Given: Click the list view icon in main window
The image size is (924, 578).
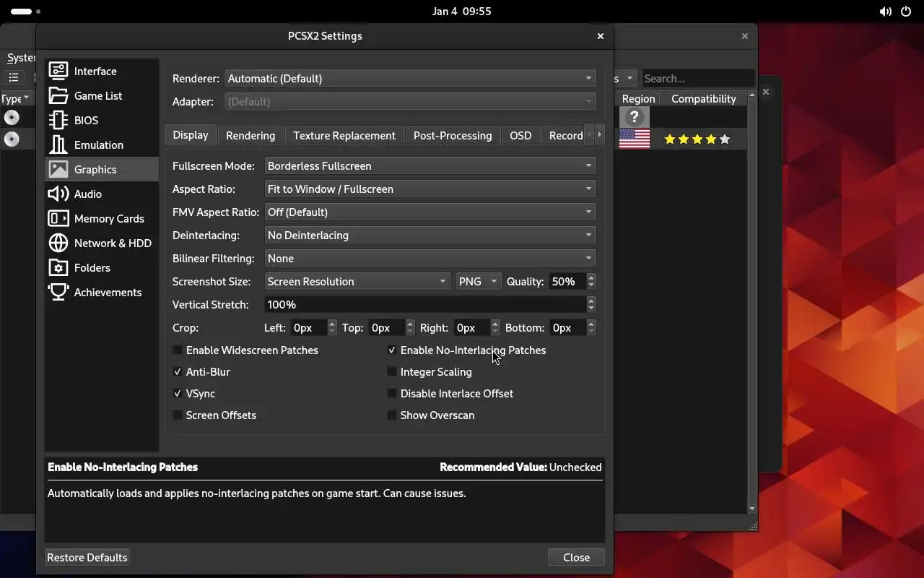Looking at the screenshot, I should [14, 77].
